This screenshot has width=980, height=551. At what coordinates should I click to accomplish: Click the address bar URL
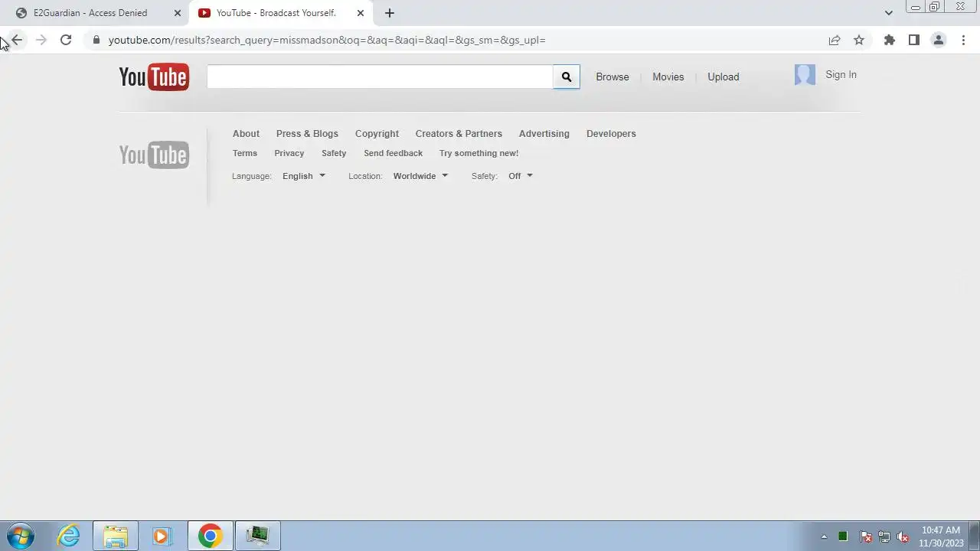click(x=327, y=40)
